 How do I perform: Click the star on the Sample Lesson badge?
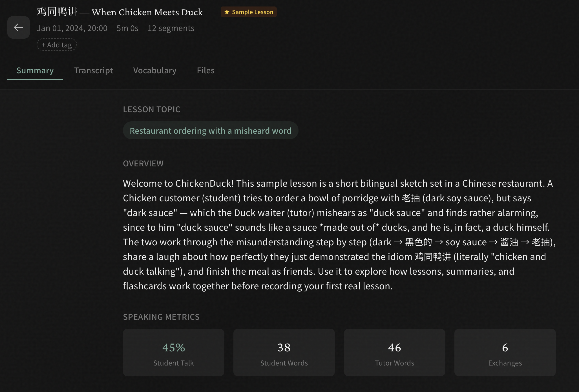[227, 12]
